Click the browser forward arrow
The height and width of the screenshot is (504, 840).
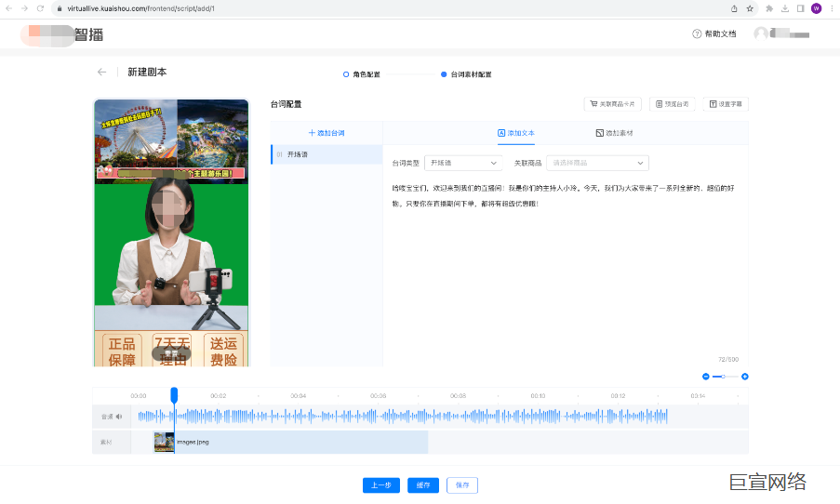[x=24, y=8]
